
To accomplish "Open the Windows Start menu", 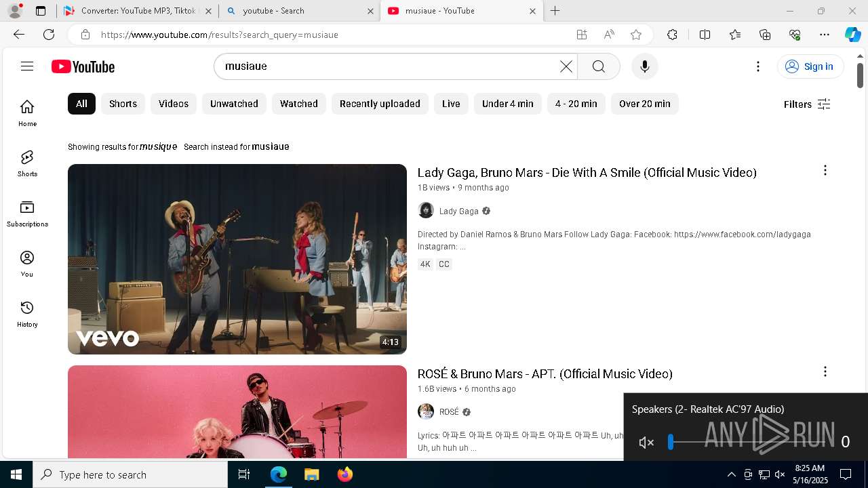I will tap(16, 474).
